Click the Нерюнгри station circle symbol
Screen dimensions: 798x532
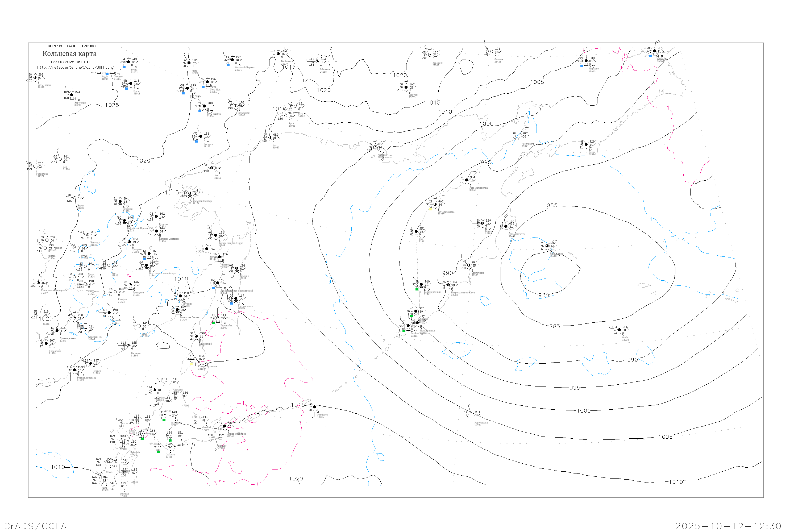[72, 95]
